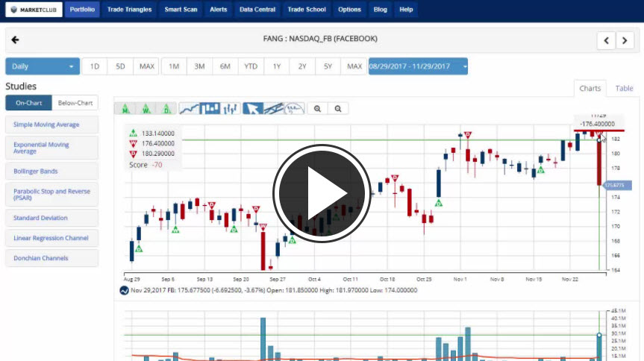
Task: Go to next symbol in the portfolio
Action: (x=625, y=40)
